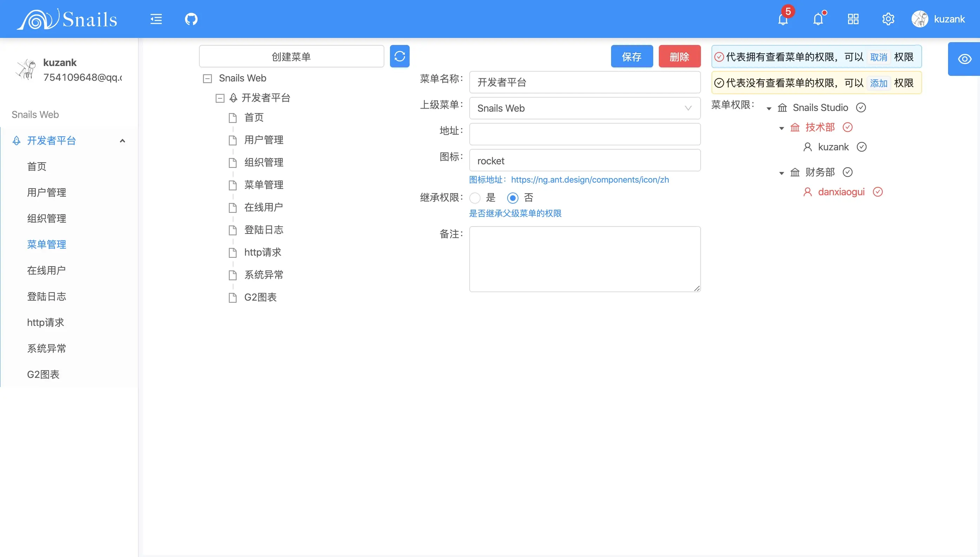Click the 备注 textarea
The image size is (980, 557).
tap(584, 259)
